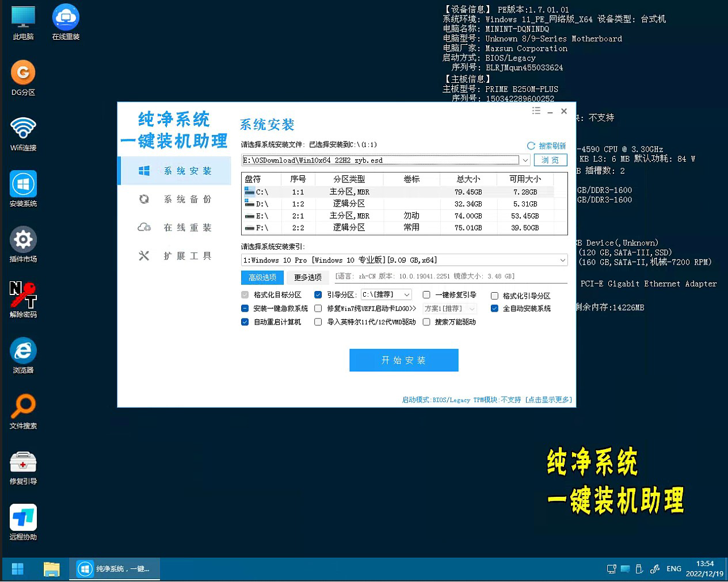Click the Windows logo beside 系统安装
728x582 pixels.
click(x=144, y=171)
